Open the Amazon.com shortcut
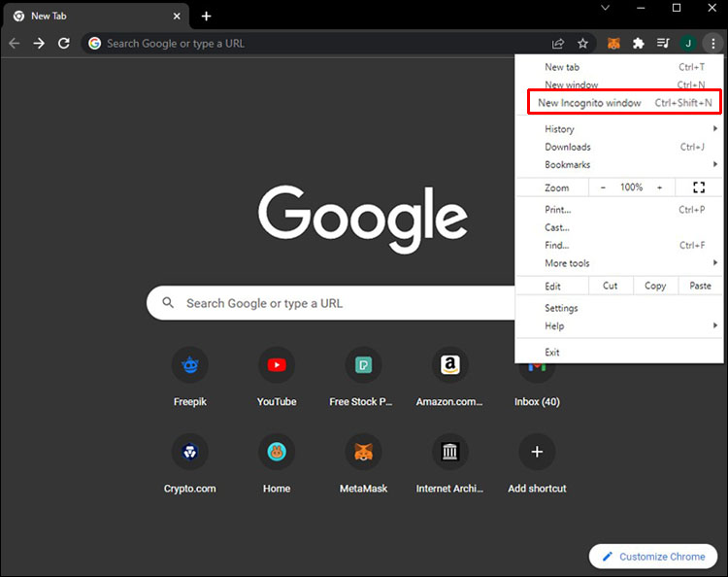 coord(449,377)
